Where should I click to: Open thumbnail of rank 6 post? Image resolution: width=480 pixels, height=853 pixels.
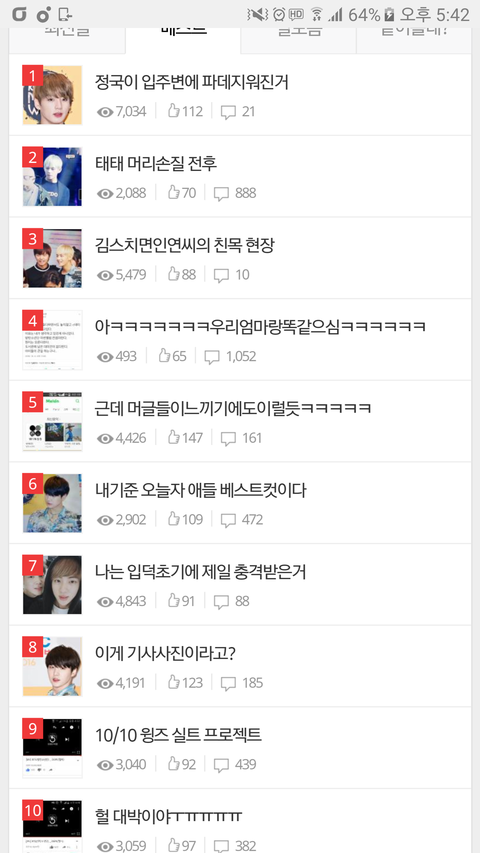click(x=52, y=503)
